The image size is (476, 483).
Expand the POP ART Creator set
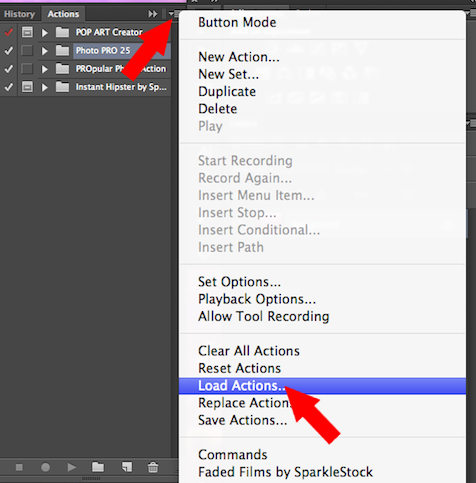(45, 33)
